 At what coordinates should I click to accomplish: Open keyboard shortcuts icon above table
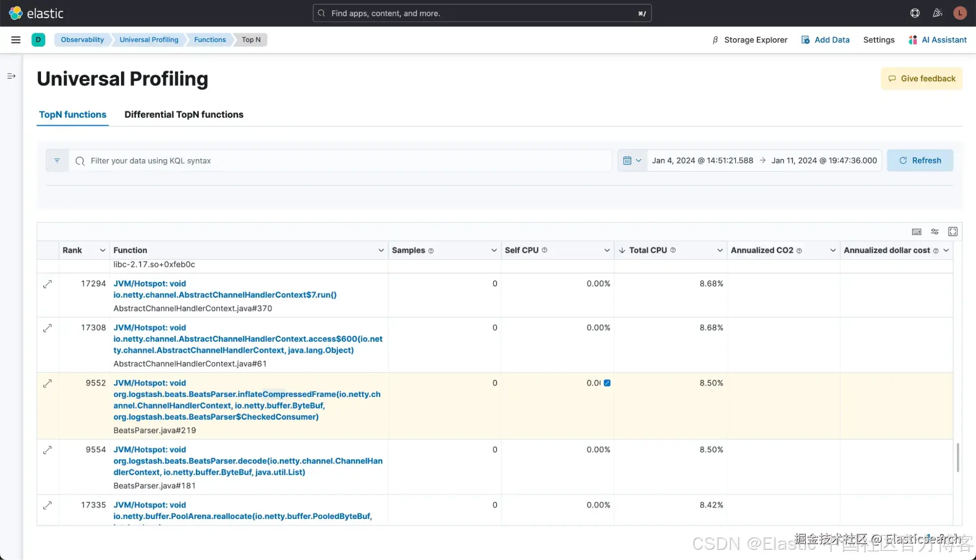[916, 231]
